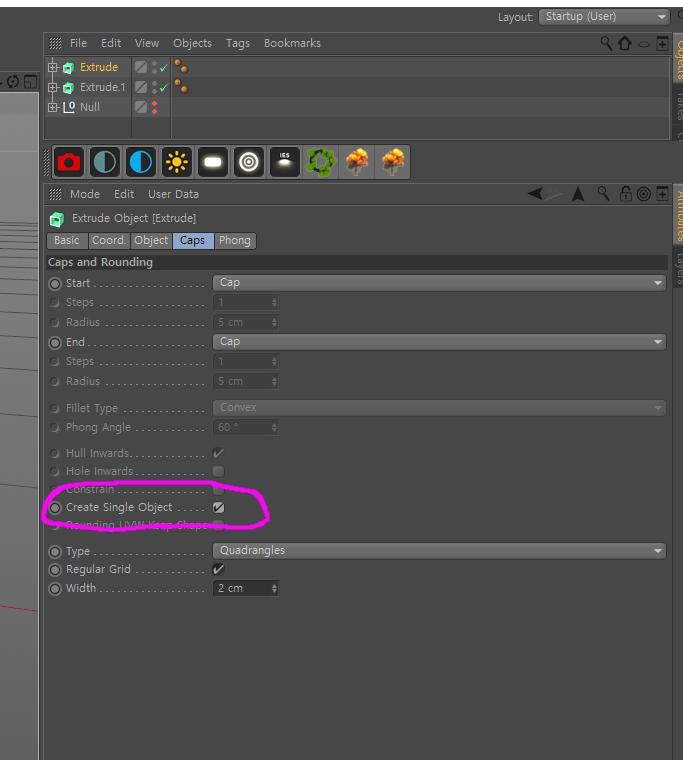Switch to the Phong tab
The width and height of the screenshot is (683, 760).
coord(235,240)
